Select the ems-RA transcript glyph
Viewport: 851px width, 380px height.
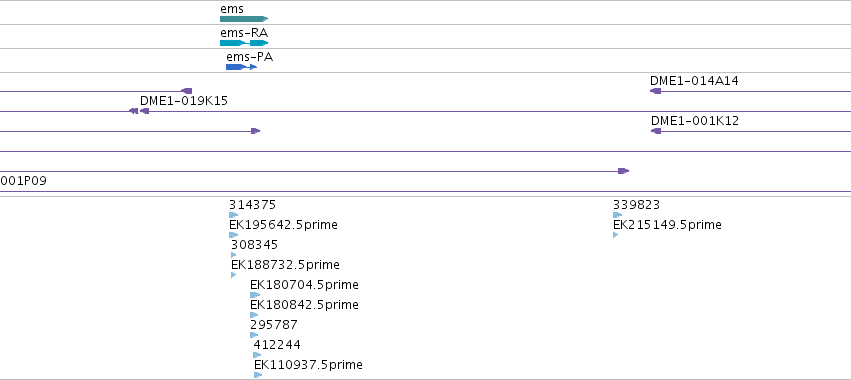tap(244, 43)
